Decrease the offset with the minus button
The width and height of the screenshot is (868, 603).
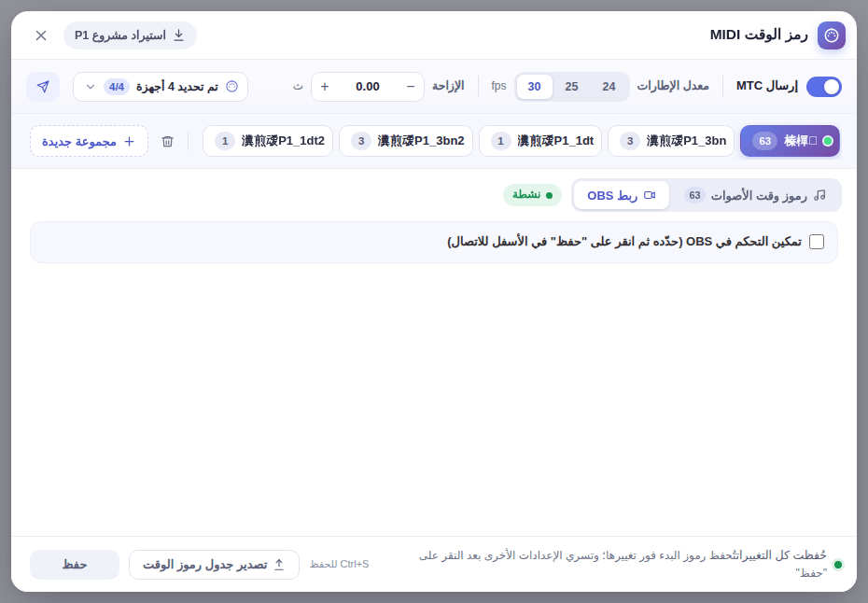[x=410, y=87]
